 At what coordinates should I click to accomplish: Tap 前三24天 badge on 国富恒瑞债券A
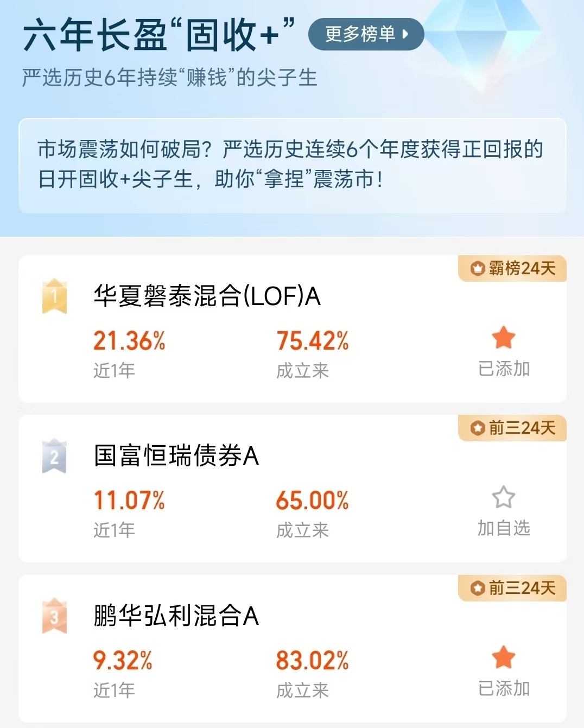512,428
